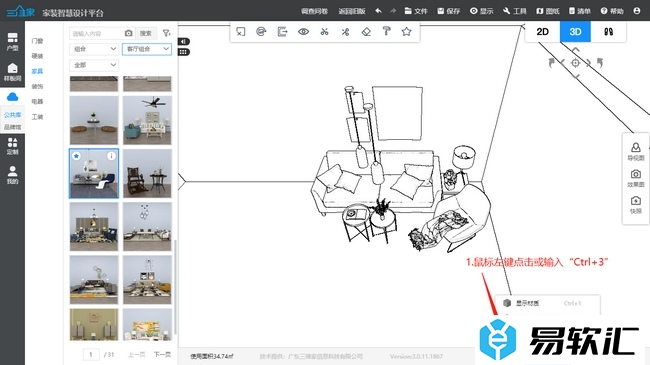Click the star favorite icon in toolbar
The width and height of the screenshot is (650, 365).
coord(407,32)
